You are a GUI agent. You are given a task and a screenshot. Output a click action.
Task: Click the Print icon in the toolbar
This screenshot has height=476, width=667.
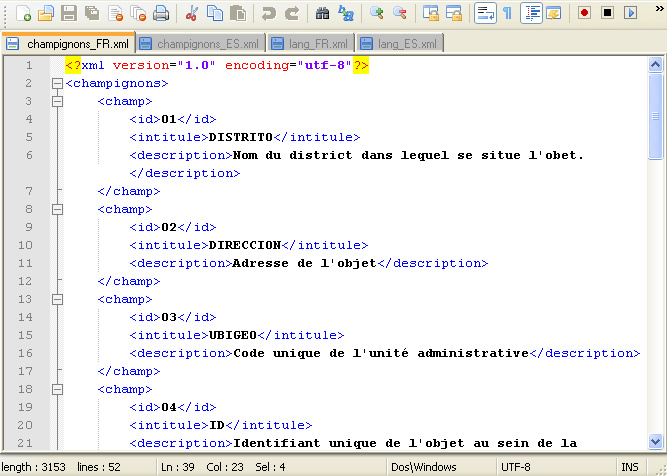point(161,13)
